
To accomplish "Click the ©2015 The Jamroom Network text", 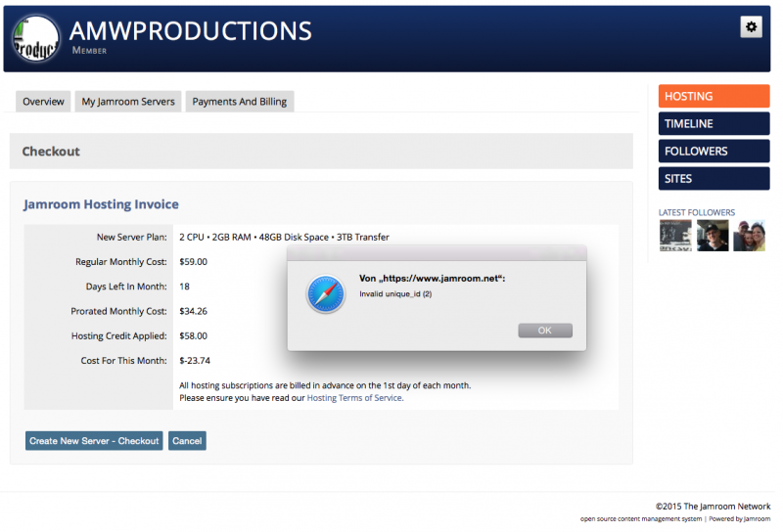I will (x=714, y=506).
